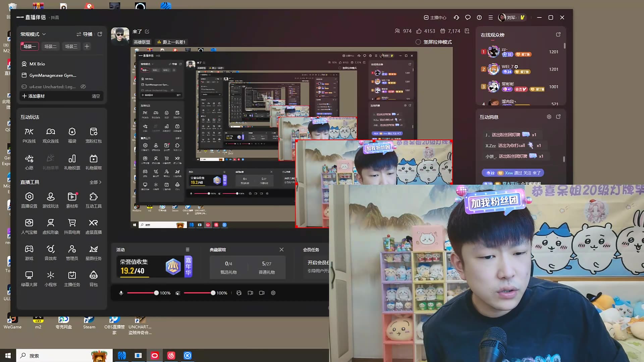
Task: Open 直播设置 live settings
Action: tap(29, 200)
